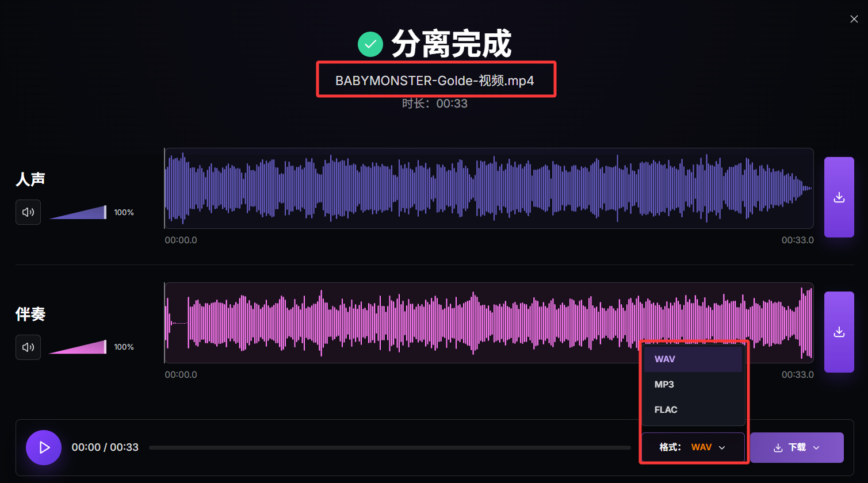The image size is (868, 483).
Task: Click inside the purple 人声 waveform
Action: (489, 188)
